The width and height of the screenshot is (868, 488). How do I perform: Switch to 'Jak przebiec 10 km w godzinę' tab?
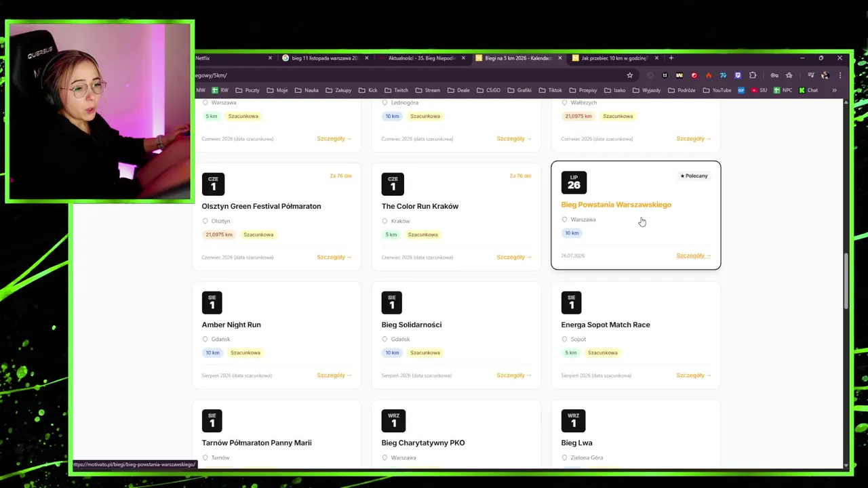click(615, 58)
